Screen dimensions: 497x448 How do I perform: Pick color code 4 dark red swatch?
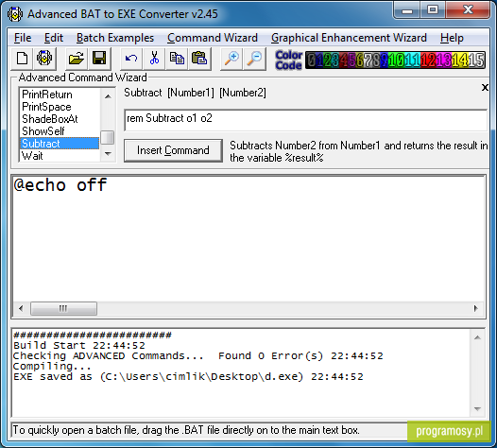point(344,60)
